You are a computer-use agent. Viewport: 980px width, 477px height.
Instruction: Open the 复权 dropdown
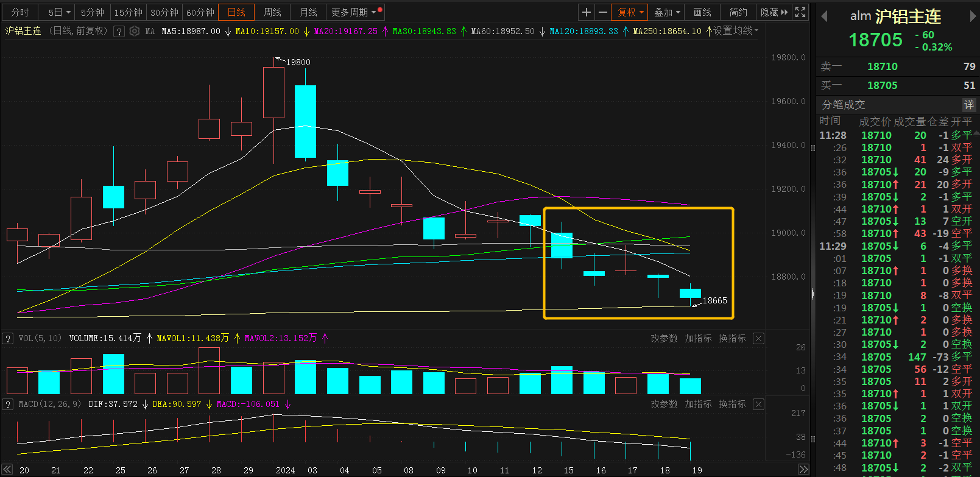(x=630, y=12)
